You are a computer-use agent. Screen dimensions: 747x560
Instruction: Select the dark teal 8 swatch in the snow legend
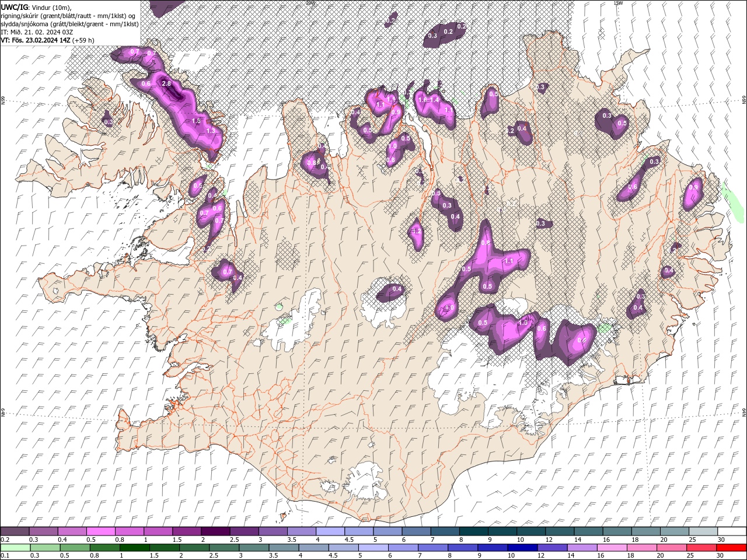473,531
